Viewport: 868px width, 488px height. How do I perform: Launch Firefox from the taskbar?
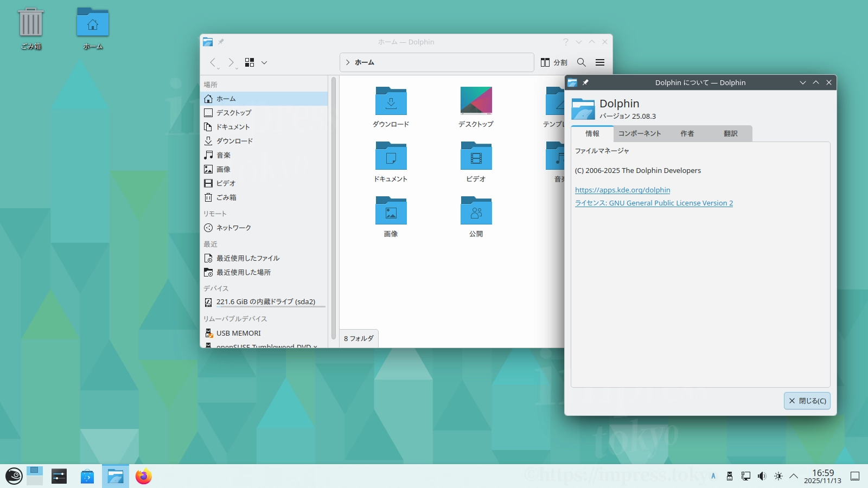coord(144,476)
